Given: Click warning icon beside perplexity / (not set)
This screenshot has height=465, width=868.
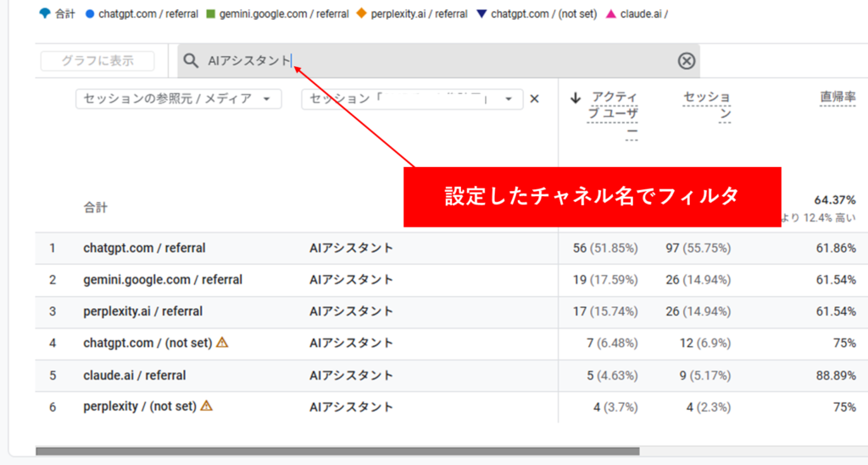Looking at the screenshot, I should (206, 406).
